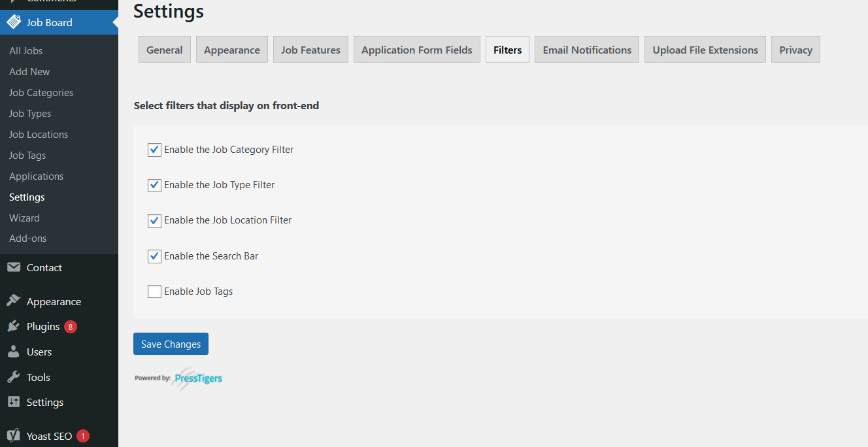Click the Yoast SEO icon
Image resolution: width=868 pixels, height=447 pixels.
click(x=13, y=435)
